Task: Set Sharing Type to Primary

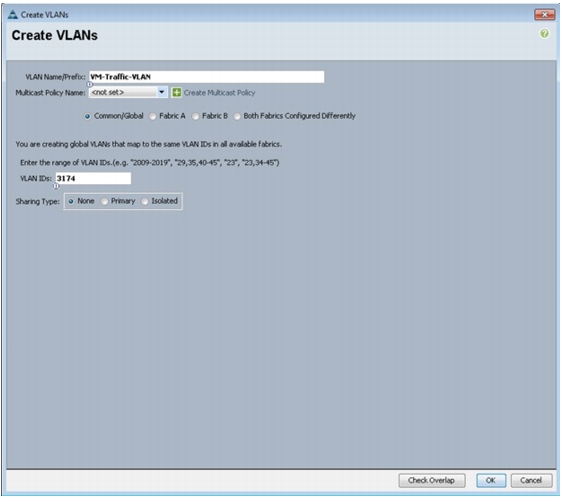Action: (105, 201)
